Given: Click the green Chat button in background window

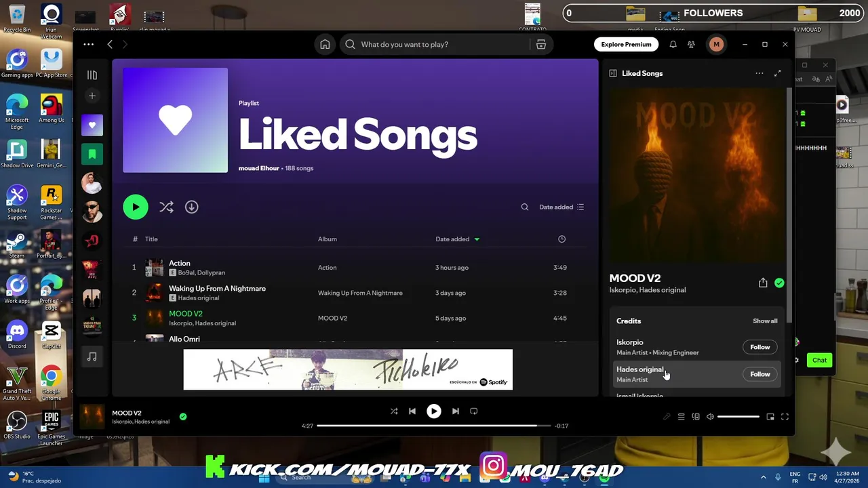Looking at the screenshot, I should 820,360.
